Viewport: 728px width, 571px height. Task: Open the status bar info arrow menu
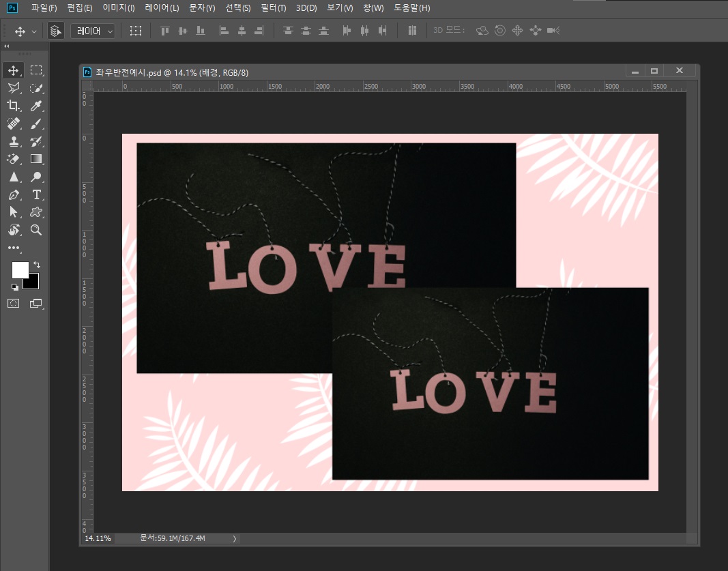coord(235,538)
